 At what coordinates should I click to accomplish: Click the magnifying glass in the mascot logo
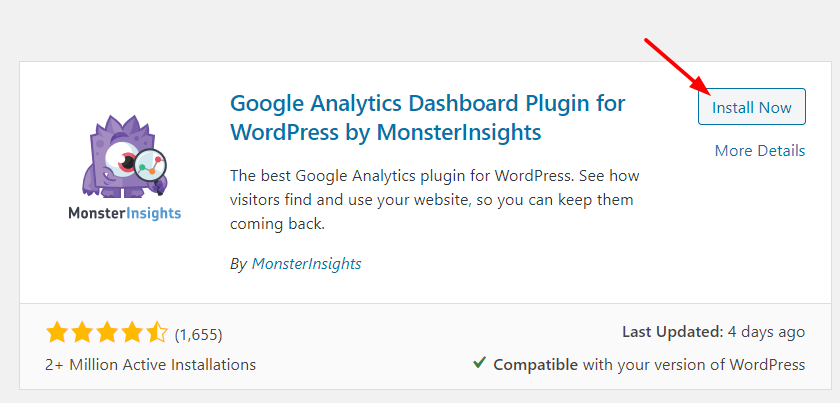point(151,169)
